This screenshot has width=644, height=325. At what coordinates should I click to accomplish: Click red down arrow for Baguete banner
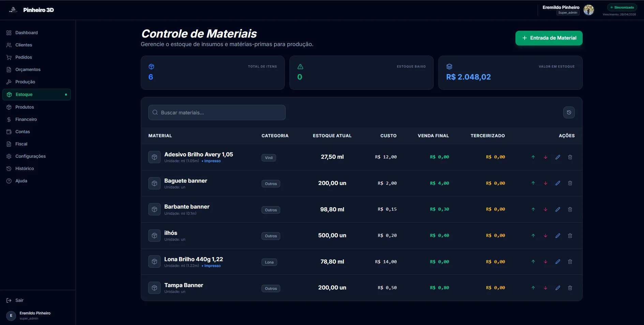545,183
